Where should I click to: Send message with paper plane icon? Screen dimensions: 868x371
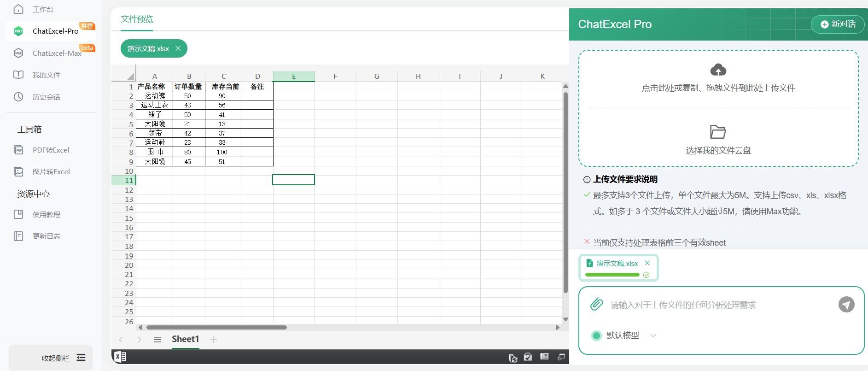(846, 304)
